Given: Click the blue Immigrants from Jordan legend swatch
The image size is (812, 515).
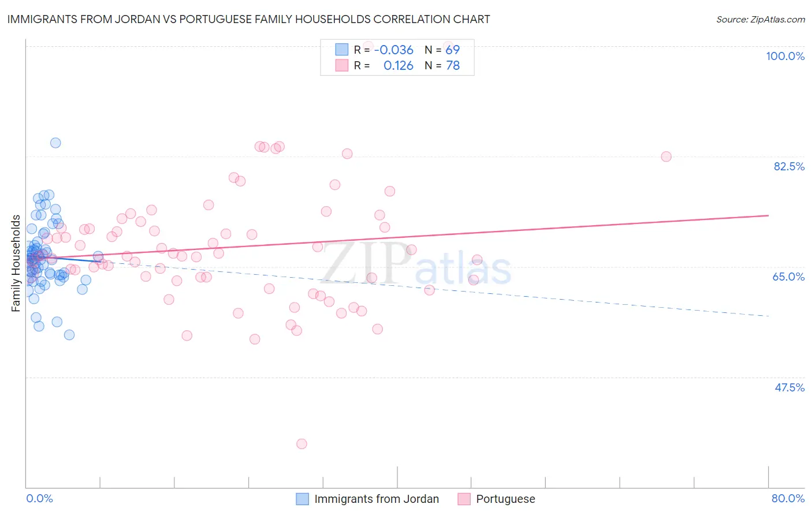Looking at the screenshot, I should [303, 499].
